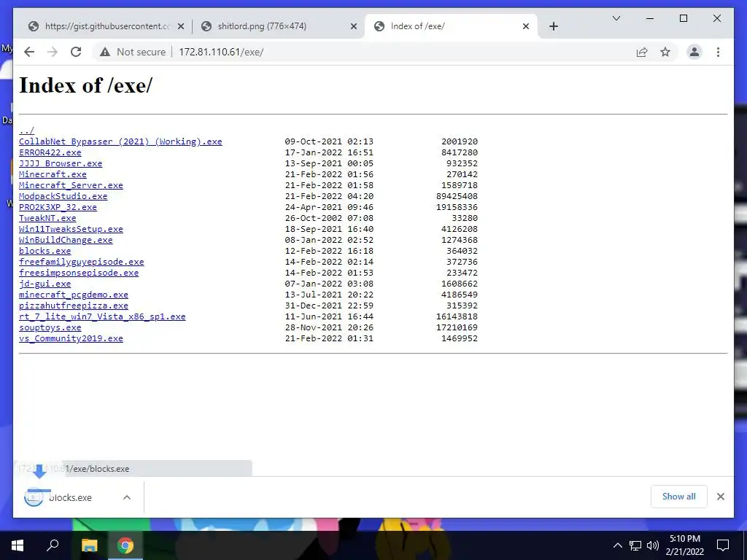Open the Windows Start menu
Image resolution: width=747 pixels, height=560 pixels.
coord(18,545)
